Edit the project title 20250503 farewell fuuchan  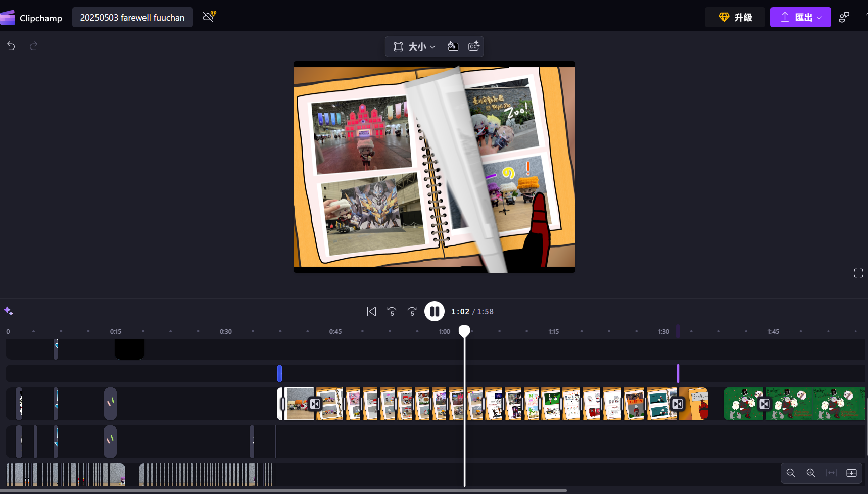pos(132,17)
